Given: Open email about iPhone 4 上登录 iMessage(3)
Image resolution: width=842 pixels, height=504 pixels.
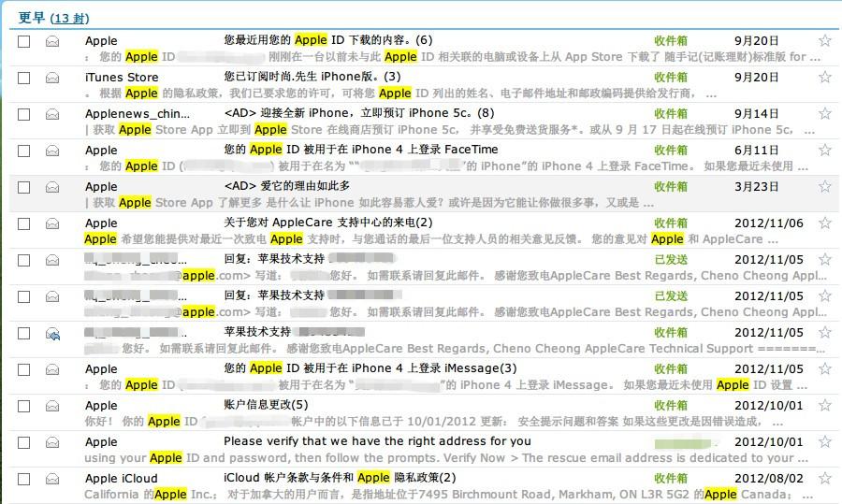Looking at the screenshot, I should coord(370,368).
